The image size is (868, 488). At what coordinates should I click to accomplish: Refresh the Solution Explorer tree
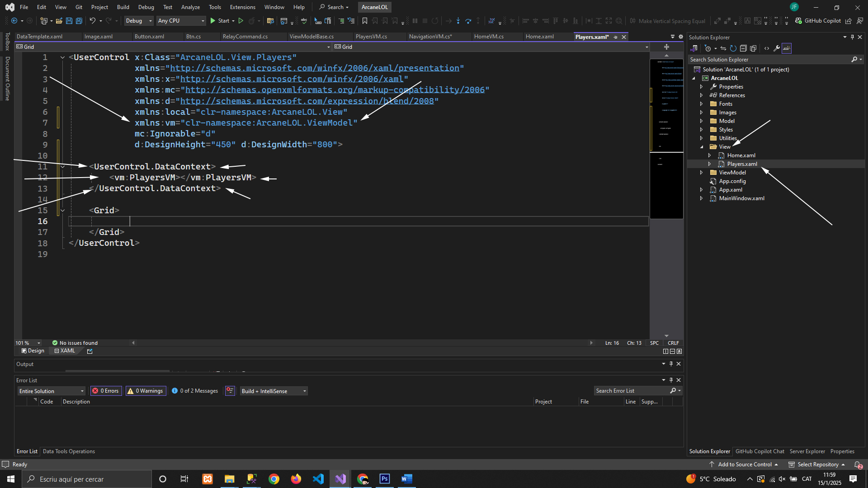tap(733, 48)
